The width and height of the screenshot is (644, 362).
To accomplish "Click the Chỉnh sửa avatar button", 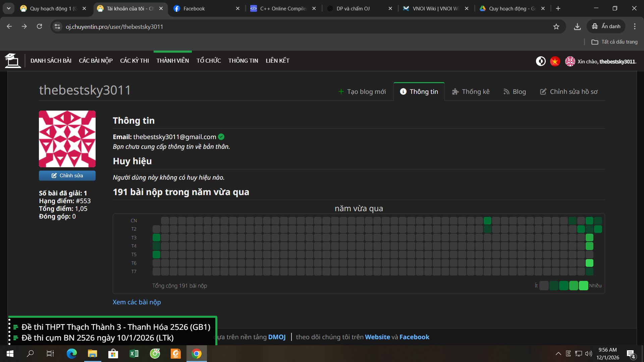I will pos(67,176).
